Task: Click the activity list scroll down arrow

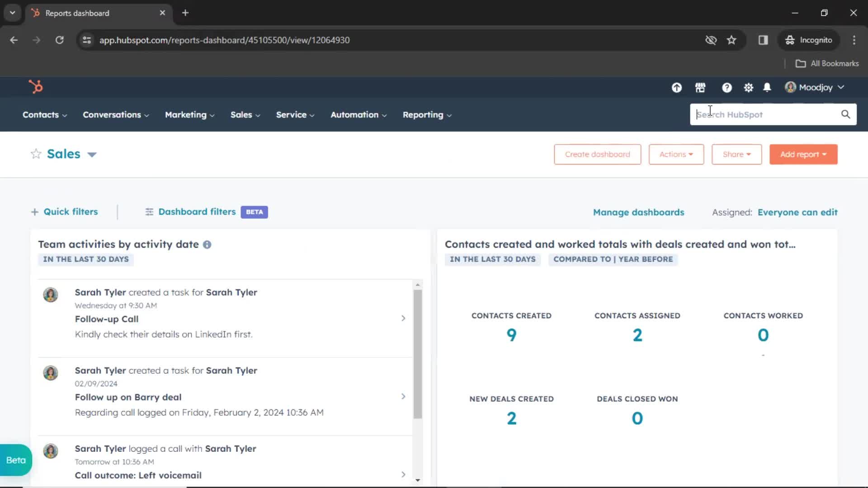Action: pos(418,480)
